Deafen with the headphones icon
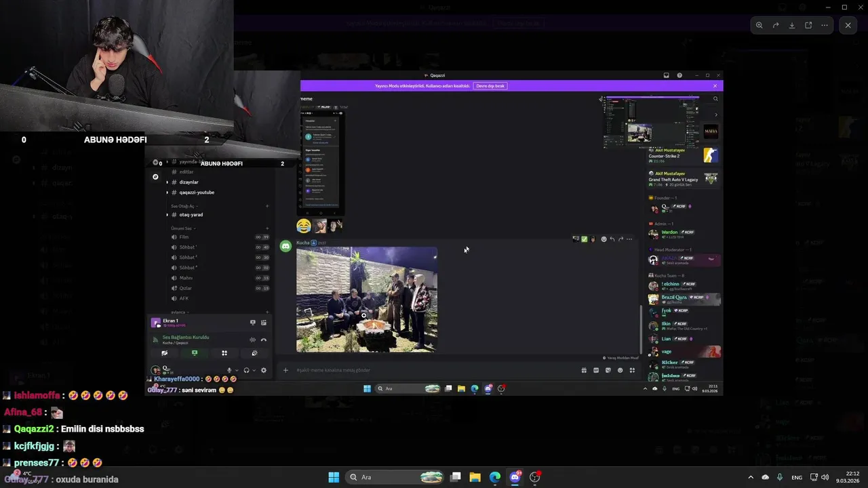This screenshot has width=868, height=488. (246, 370)
